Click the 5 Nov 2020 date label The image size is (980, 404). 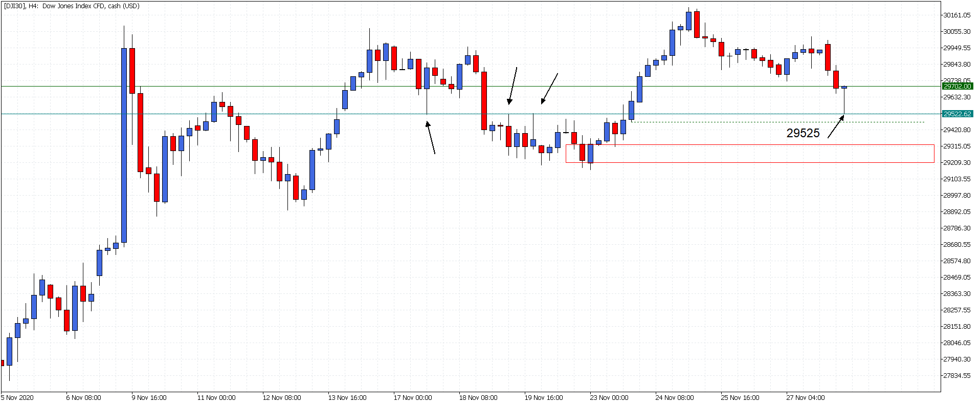click(x=17, y=397)
